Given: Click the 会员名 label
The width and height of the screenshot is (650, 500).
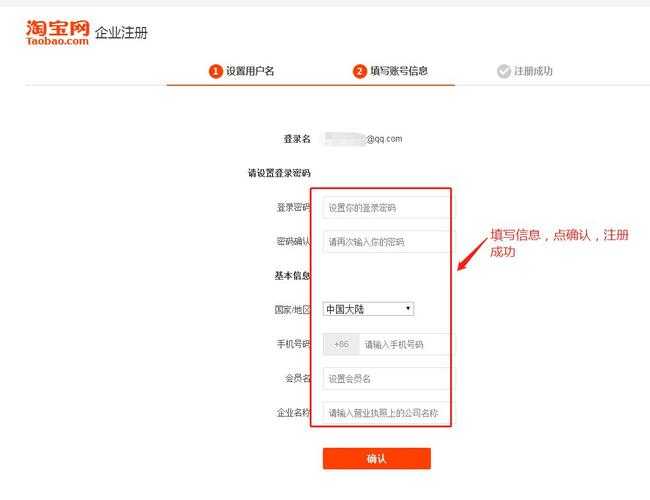Looking at the screenshot, I should [x=298, y=378].
